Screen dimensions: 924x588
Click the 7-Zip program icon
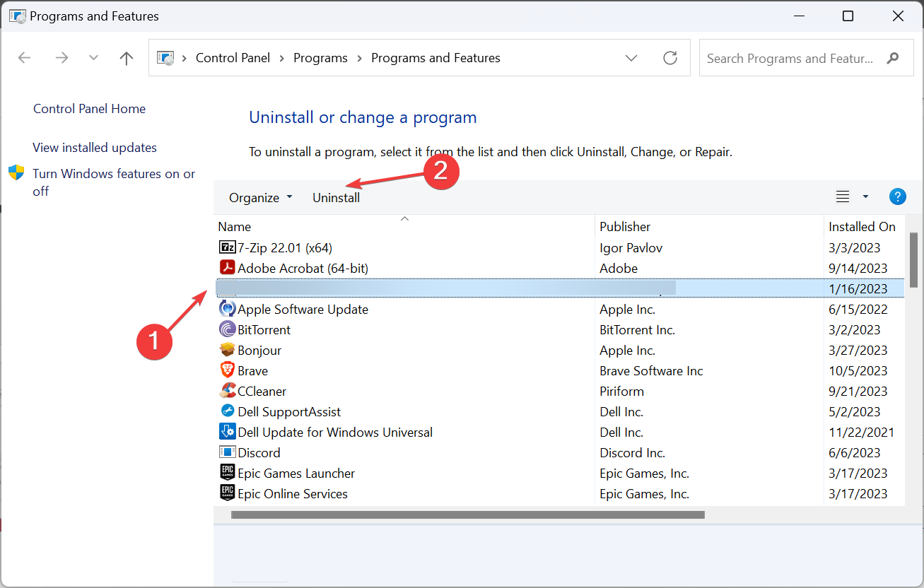(227, 247)
